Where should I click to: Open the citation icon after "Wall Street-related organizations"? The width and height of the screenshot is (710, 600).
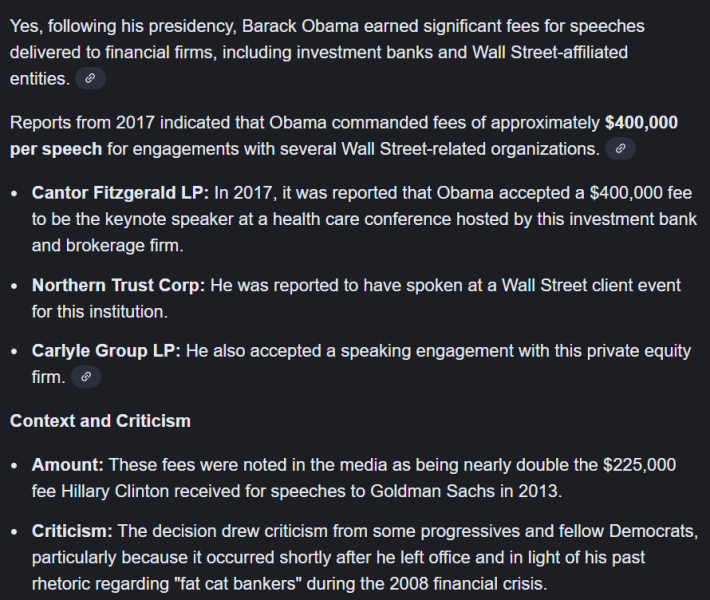coord(621,149)
